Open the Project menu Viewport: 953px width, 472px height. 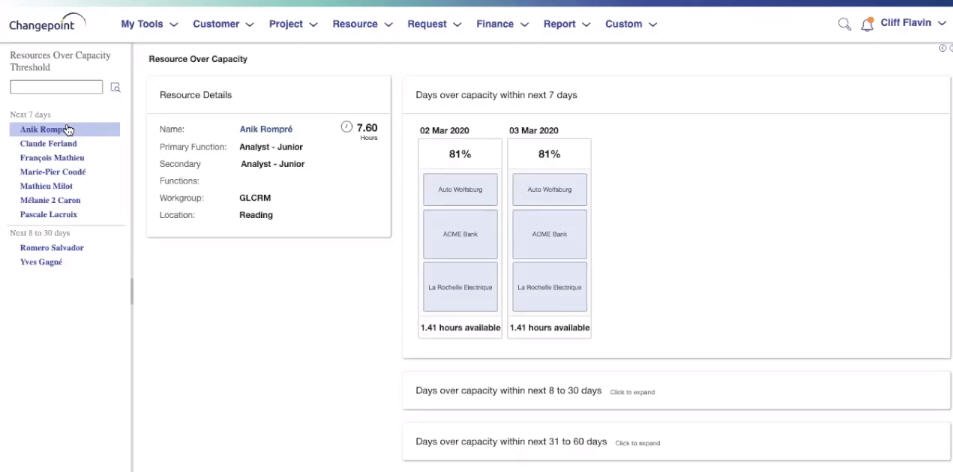[294, 24]
